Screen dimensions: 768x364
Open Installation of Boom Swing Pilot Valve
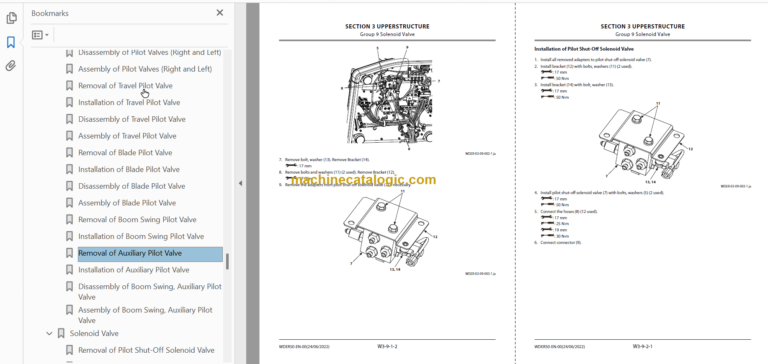[141, 236]
